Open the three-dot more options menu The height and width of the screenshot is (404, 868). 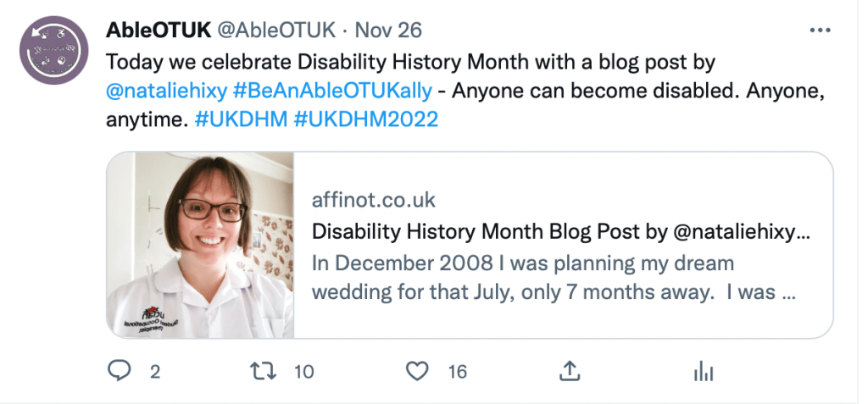pos(820,30)
